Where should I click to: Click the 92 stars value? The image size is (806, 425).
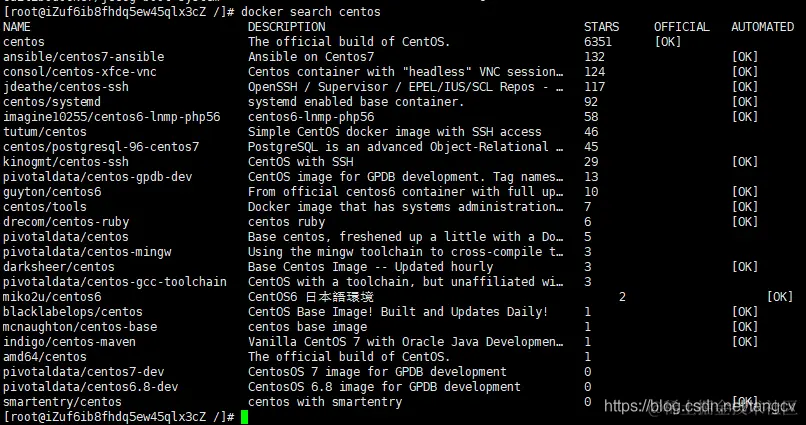(x=591, y=102)
